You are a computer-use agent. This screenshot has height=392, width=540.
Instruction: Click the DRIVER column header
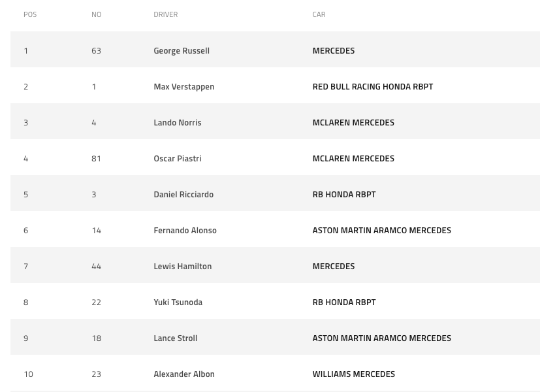tap(165, 14)
